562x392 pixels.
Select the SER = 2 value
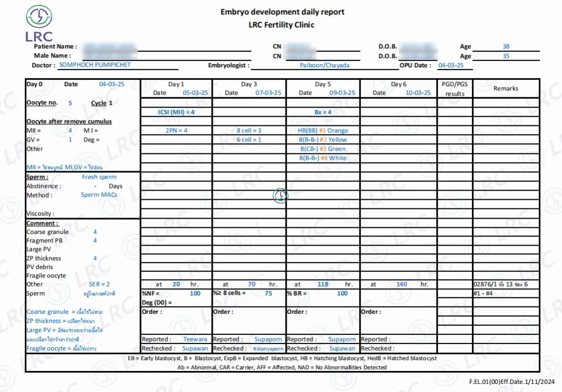[x=99, y=284]
